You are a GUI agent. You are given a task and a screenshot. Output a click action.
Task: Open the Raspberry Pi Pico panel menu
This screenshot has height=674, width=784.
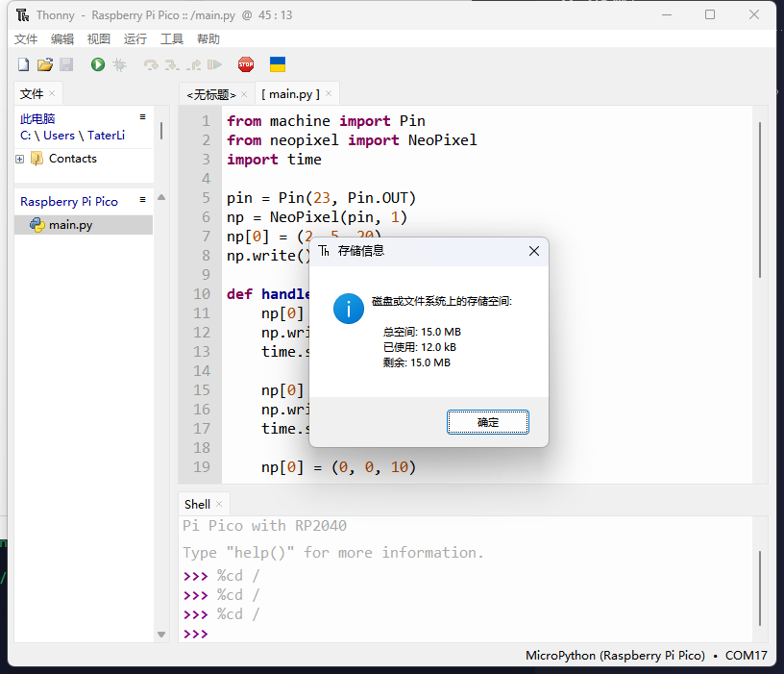click(142, 200)
